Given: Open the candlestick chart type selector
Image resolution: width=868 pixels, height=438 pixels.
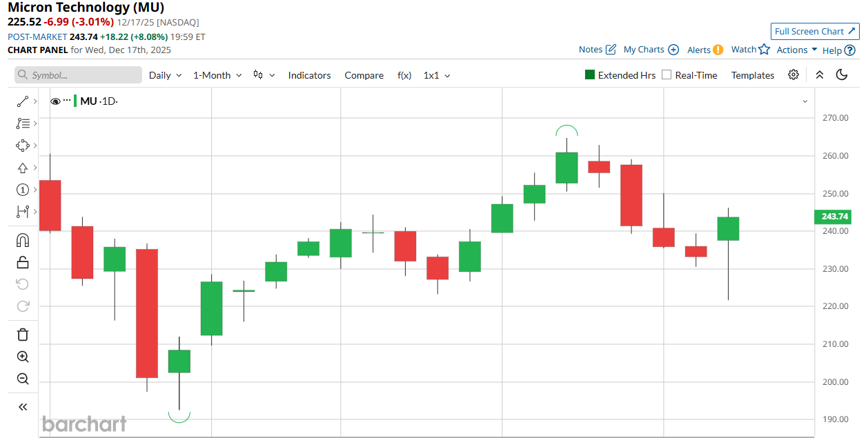Looking at the screenshot, I should point(264,74).
